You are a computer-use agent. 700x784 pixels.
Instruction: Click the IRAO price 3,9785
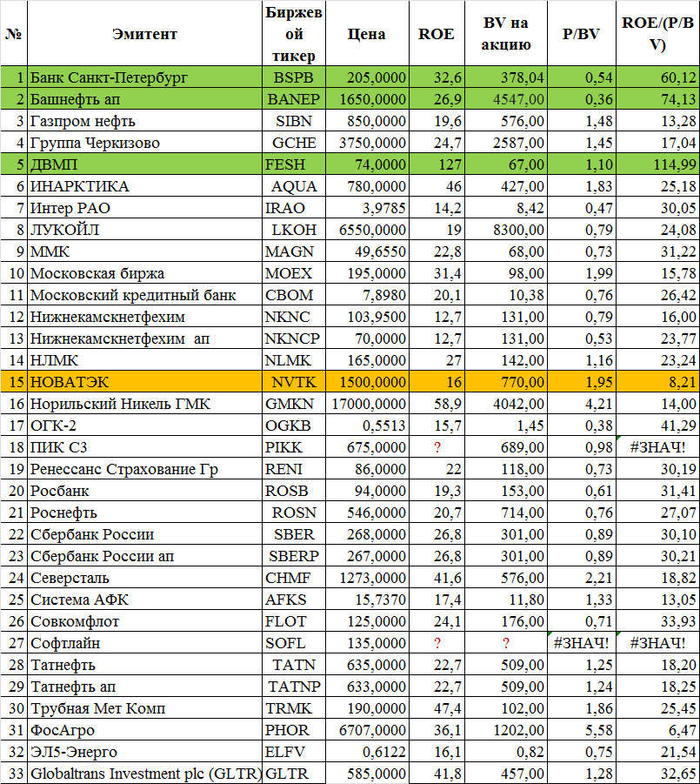coord(367,208)
